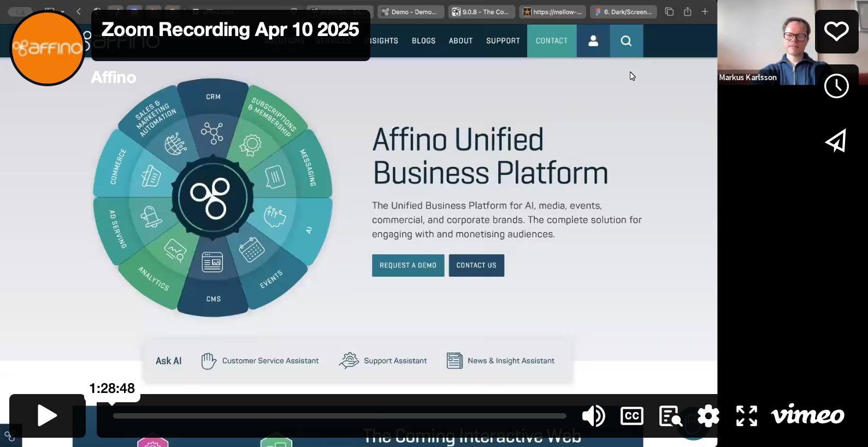Select the Sales & Marketing globe icon
The image size is (868, 447).
[175, 144]
